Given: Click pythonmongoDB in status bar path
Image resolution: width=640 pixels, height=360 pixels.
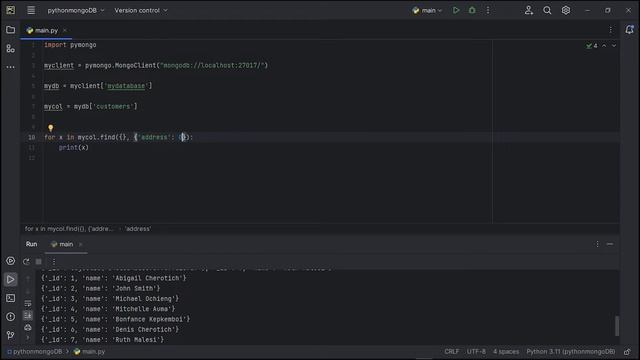Looking at the screenshot, I should pos(34,351).
